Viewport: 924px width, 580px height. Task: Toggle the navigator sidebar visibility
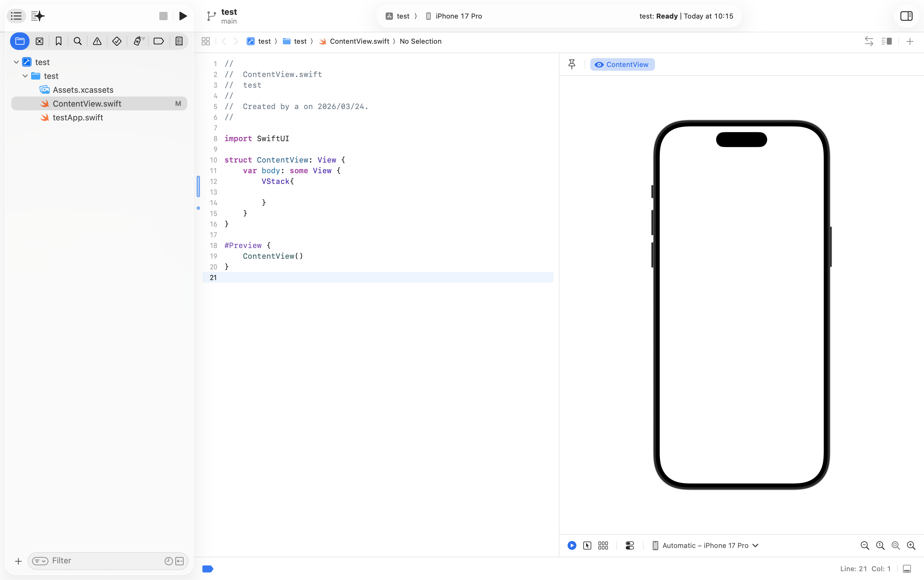(16, 16)
